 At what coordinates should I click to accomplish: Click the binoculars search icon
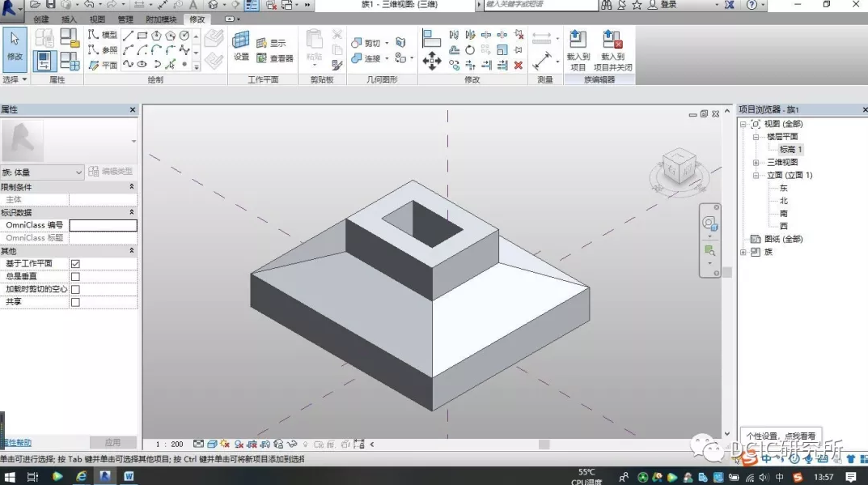pos(608,5)
